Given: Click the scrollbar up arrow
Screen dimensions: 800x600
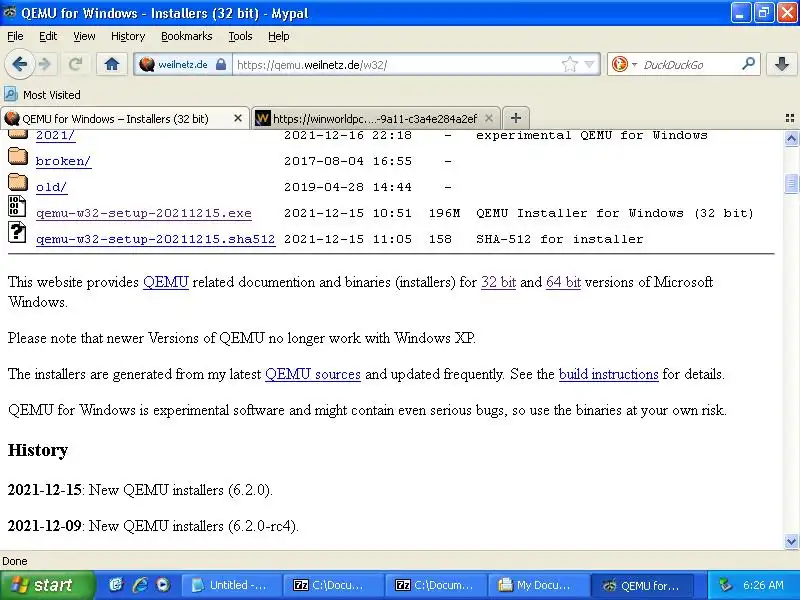Looking at the screenshot, I should 791,138.
